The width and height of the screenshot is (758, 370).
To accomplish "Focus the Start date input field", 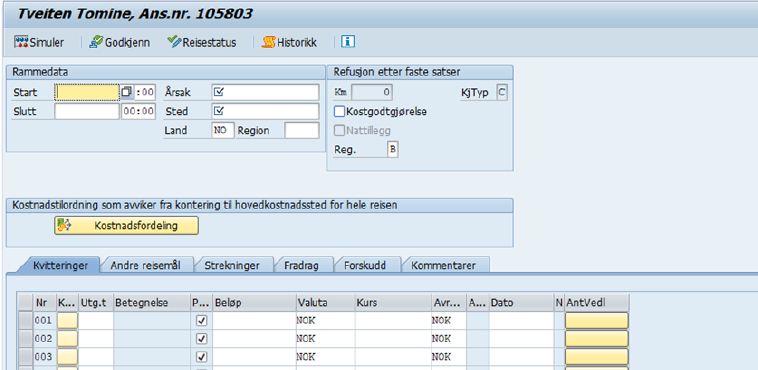I will pyautogui.click(x=87, y=92).
